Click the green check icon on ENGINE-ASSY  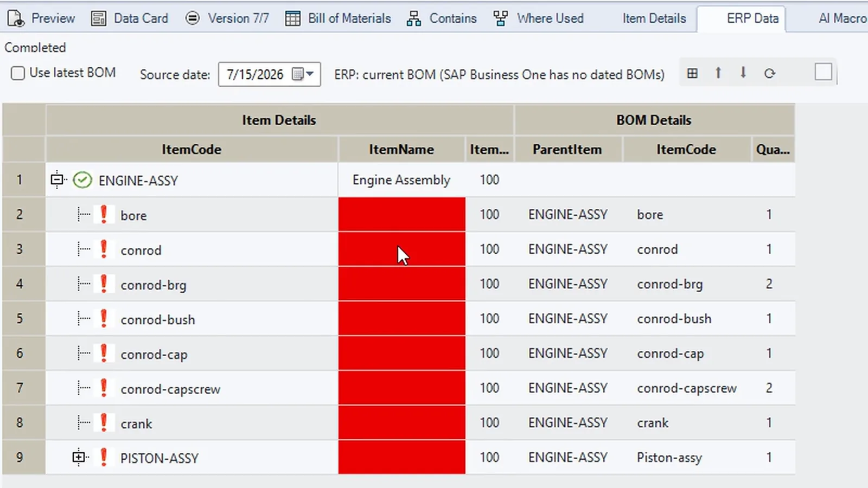[82, 180]
